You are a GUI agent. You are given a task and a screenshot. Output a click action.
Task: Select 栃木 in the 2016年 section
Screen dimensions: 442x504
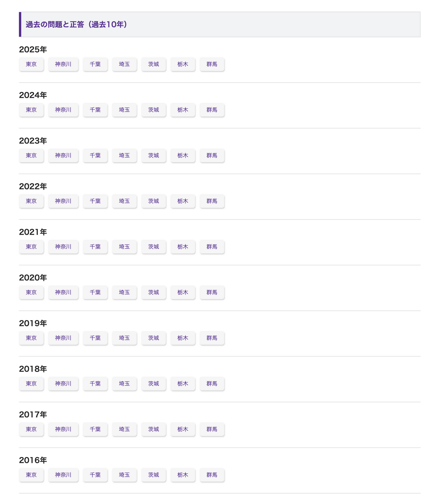click(x=183, y=475)
